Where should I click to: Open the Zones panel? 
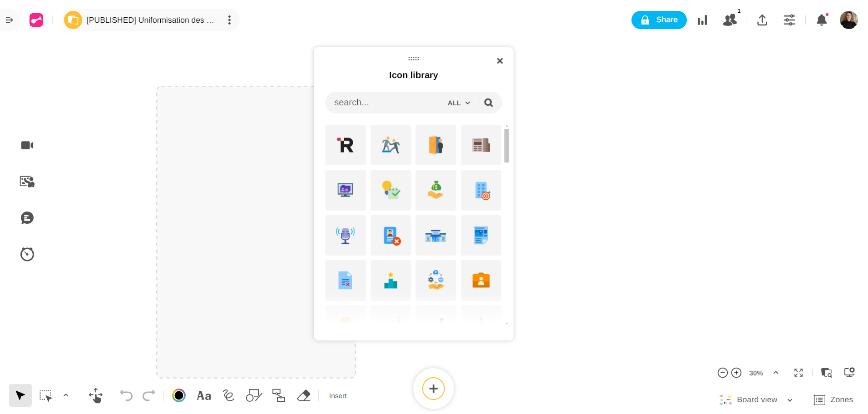(x=833, y=399)
